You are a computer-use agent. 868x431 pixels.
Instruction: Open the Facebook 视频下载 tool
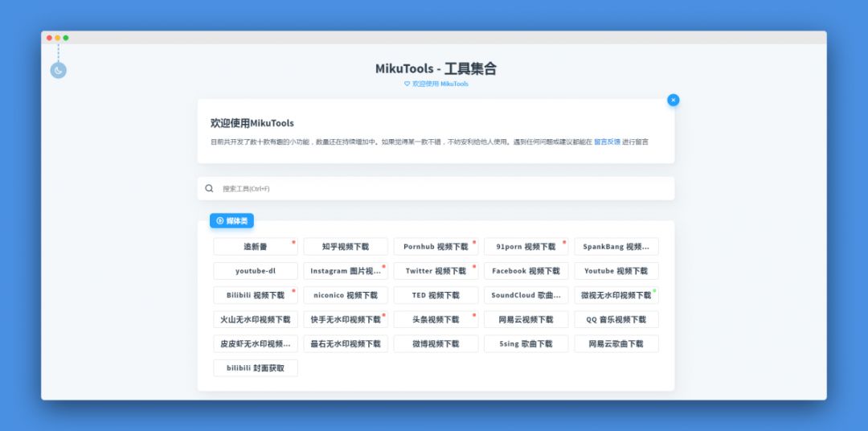point(526,271)
